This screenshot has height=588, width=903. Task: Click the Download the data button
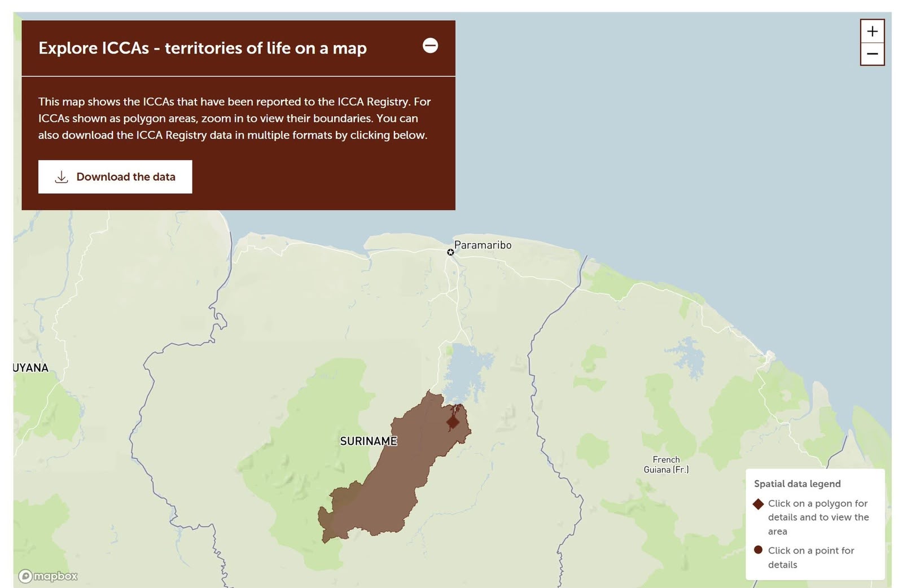point(115,177)
